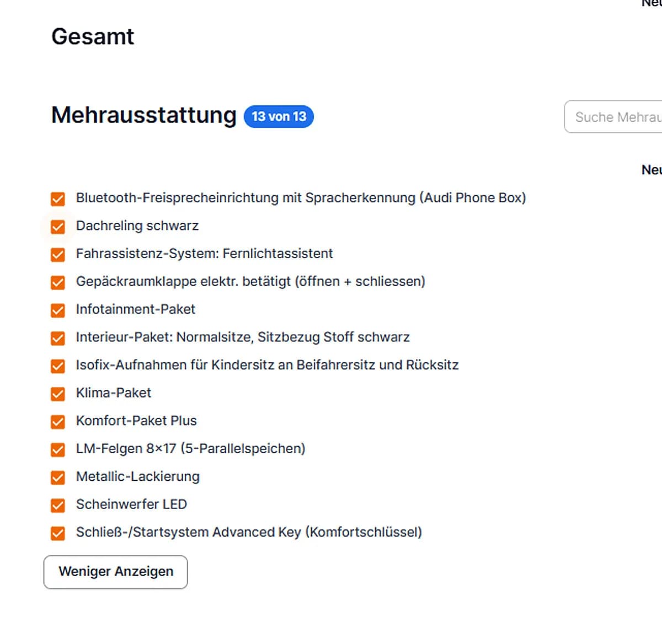Click the Mehrausstattung section heading

coord(144,115)
